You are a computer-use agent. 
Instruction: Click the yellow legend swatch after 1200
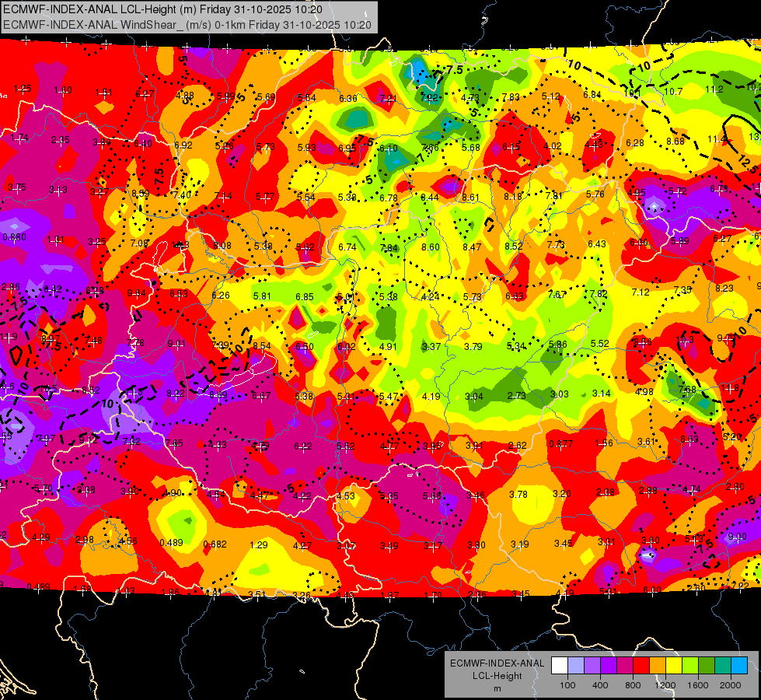674,666
